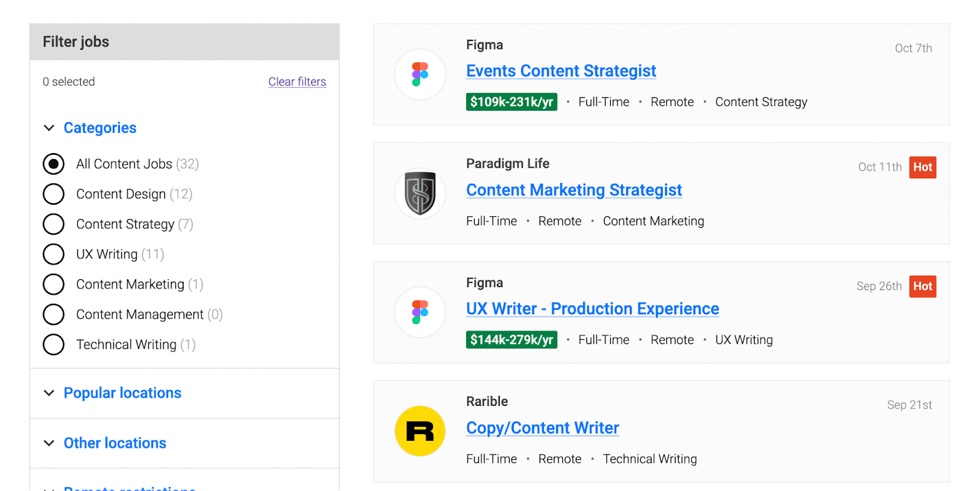Click the $144k-279k/yr salary tag

click(511, 340)
